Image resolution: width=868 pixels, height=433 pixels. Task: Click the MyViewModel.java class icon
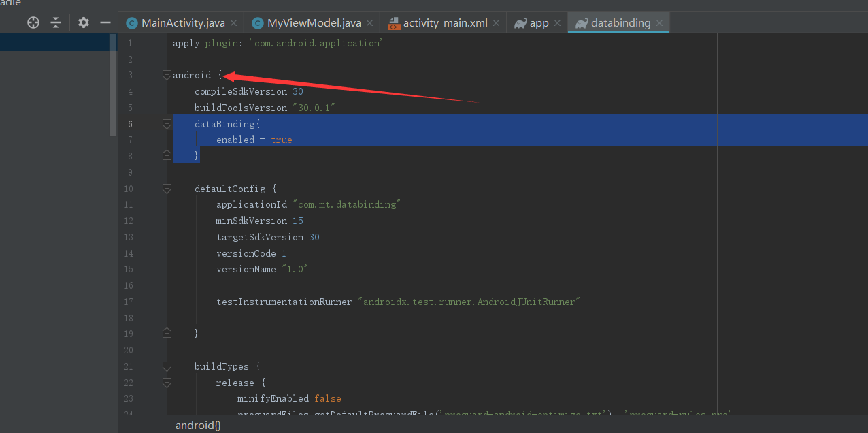[258, 23]
